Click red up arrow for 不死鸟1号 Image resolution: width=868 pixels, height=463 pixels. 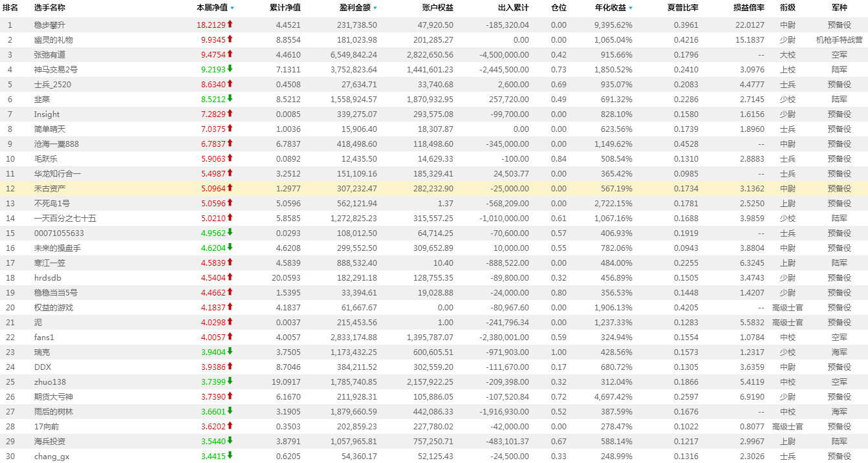(230, 202)
